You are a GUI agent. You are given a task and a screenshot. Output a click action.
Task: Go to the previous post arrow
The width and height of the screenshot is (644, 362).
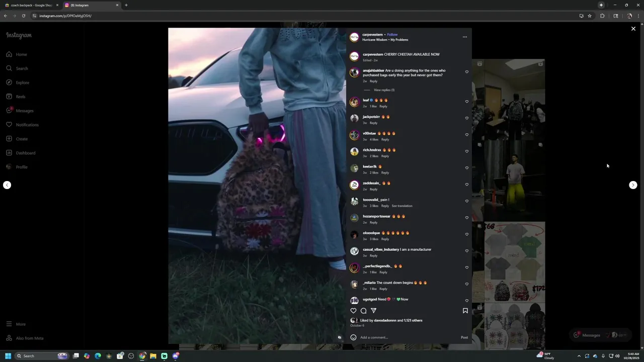tap(7, 185)
